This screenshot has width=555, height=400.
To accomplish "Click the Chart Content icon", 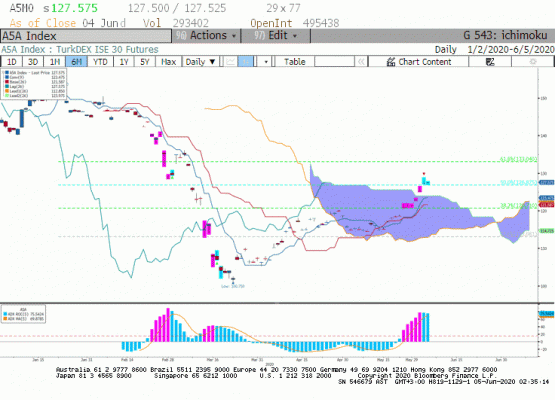I will point(391,62).
